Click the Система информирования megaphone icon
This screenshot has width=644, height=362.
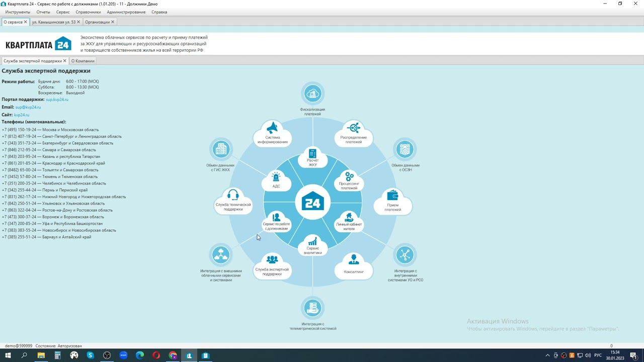[273, 127]
